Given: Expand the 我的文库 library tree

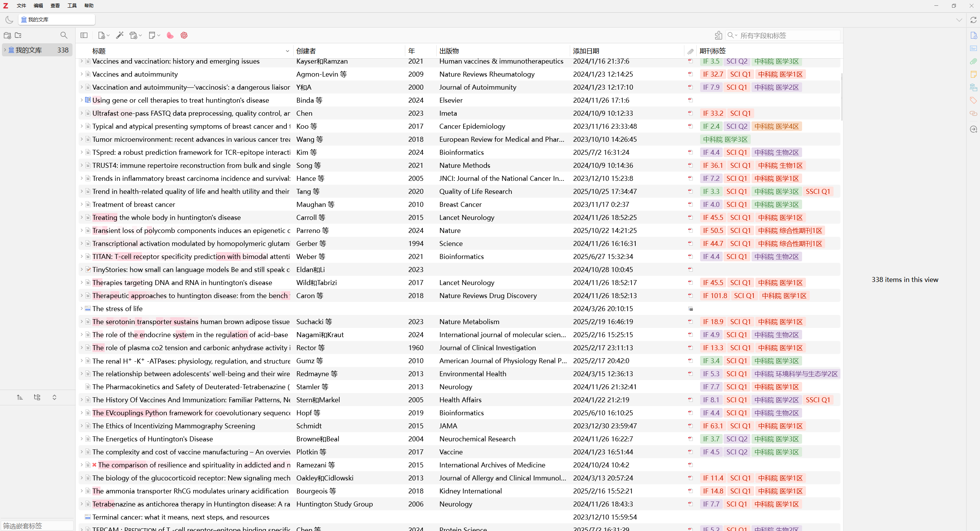Looking at the screenshot, I should tap(5, 50).
